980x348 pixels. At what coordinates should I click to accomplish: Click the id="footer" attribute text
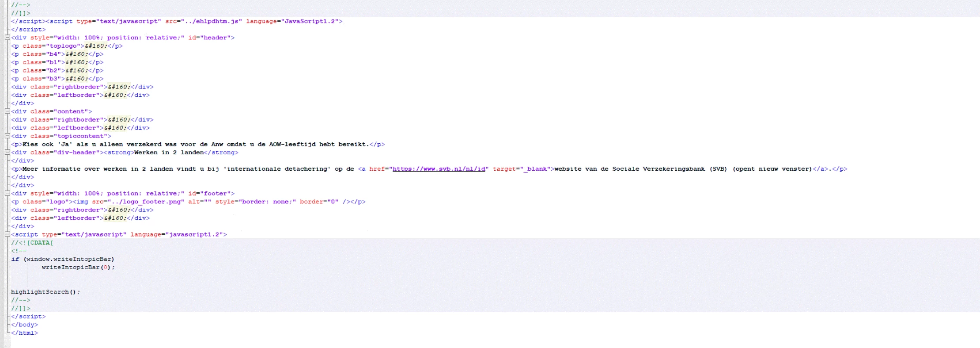click(209, 193)
